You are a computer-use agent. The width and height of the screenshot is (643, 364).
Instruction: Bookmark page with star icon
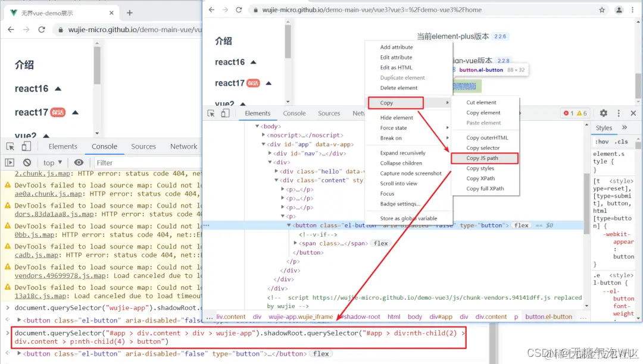[x=601, y=10]
